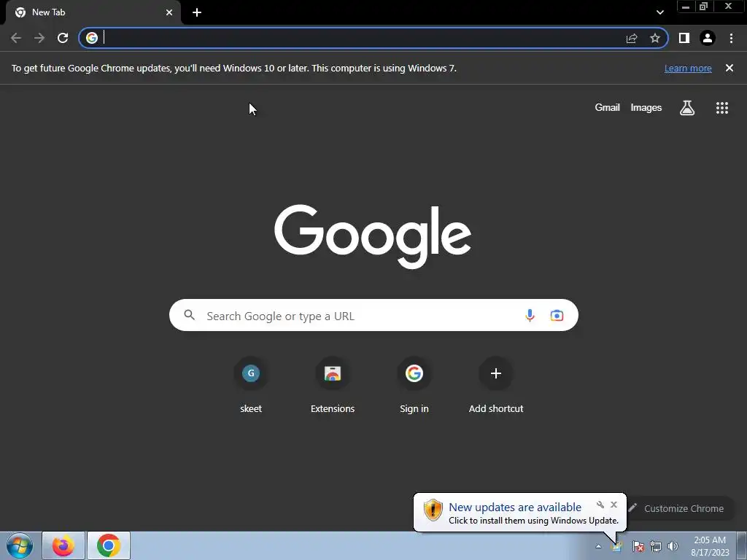
Task: Show hidden system tray icons
Action: [x=598, y=546]
